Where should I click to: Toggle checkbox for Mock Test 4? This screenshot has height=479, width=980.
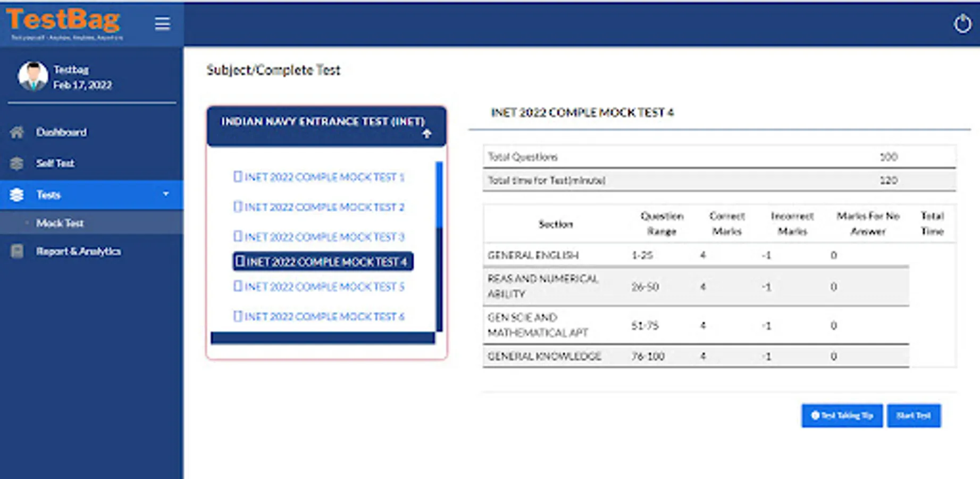point(240,261)
